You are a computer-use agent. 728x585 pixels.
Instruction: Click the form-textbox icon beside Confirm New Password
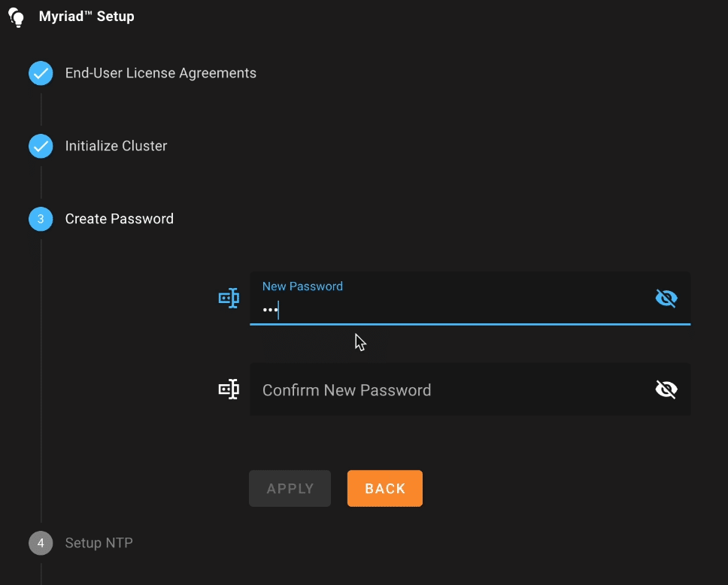tap(229, 389)
